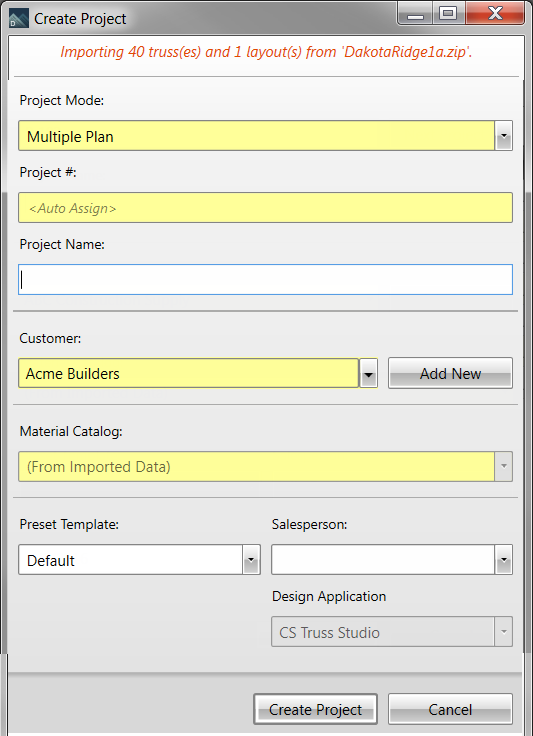Click the Default preset template field

coord(130,560)
